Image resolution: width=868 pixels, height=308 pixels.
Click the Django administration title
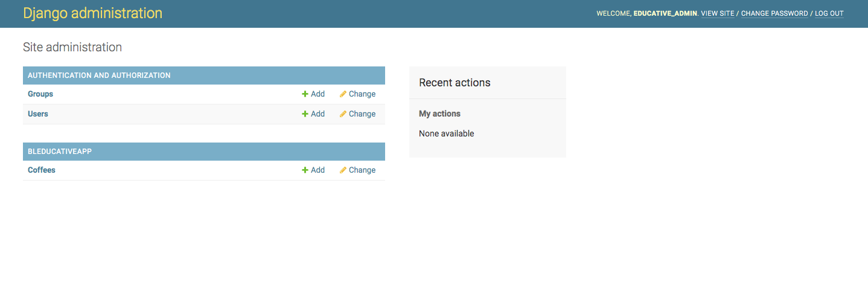pyautogui.click(x=92, y=13)
